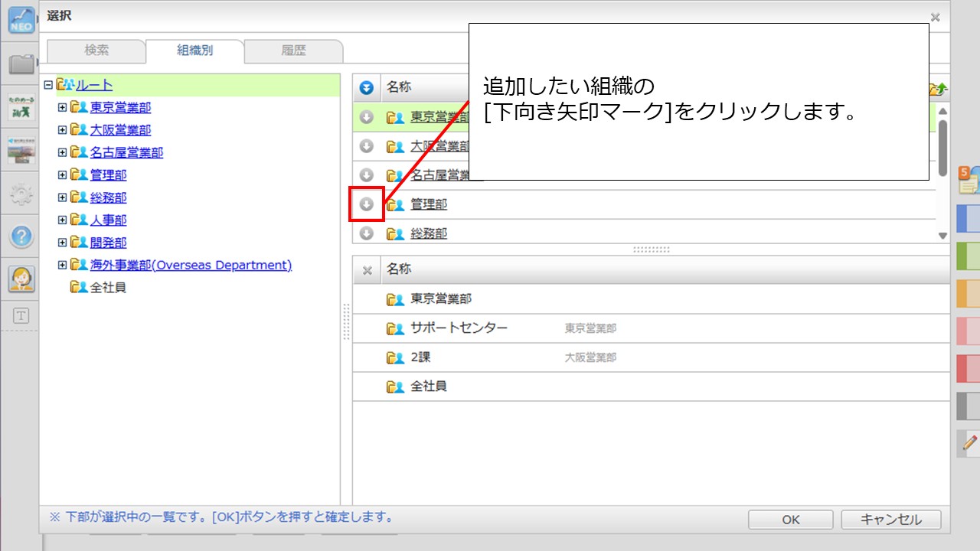The width and height of the screenshot is (980, 551).
Task: Open the NEO logo icon in sidebar
Action: [21, 20]
